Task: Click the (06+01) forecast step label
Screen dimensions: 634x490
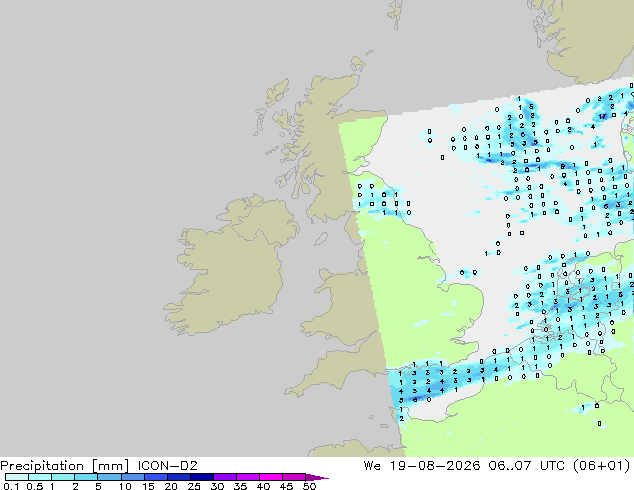Action: tap(602, 466)
